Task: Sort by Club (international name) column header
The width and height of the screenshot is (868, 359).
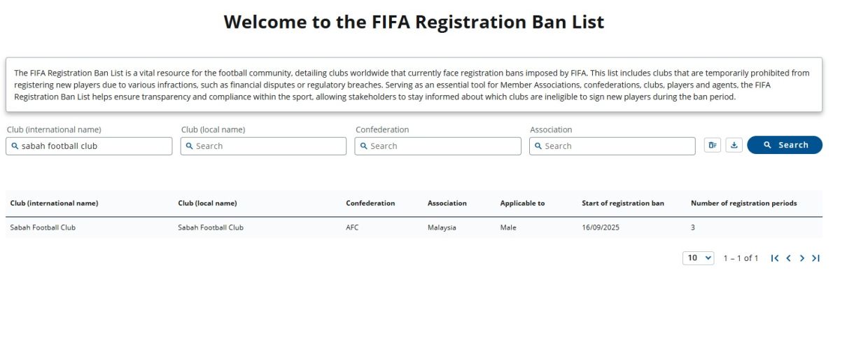Action: pyautogui.click(x=54, y=203)
